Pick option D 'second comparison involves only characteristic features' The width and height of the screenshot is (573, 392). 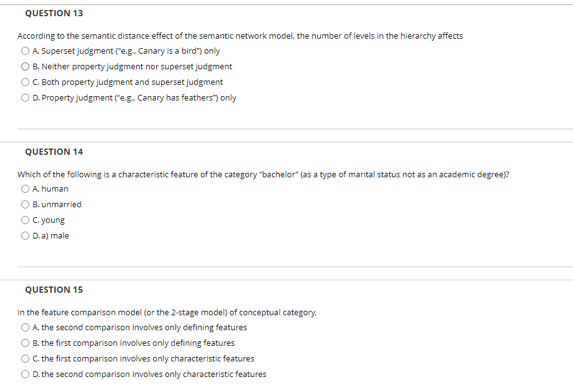point(25,374)
